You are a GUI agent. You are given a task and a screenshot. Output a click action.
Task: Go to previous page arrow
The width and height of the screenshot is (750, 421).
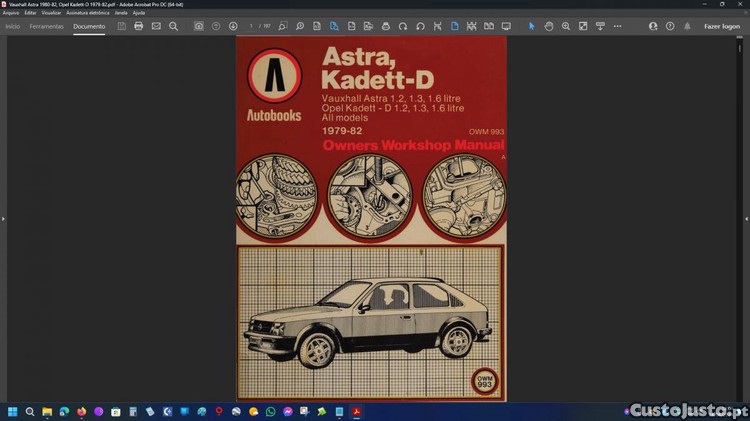click(x=216, y=26)
